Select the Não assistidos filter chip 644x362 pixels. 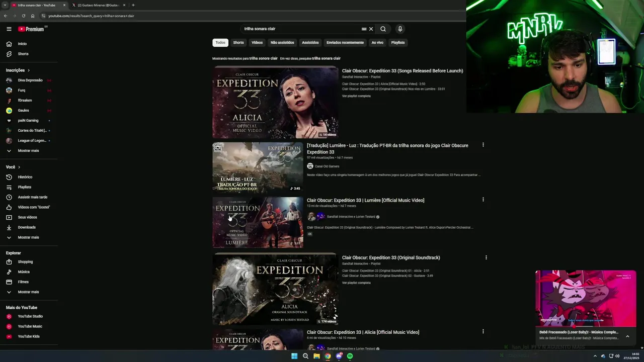[x=282, y=43]
